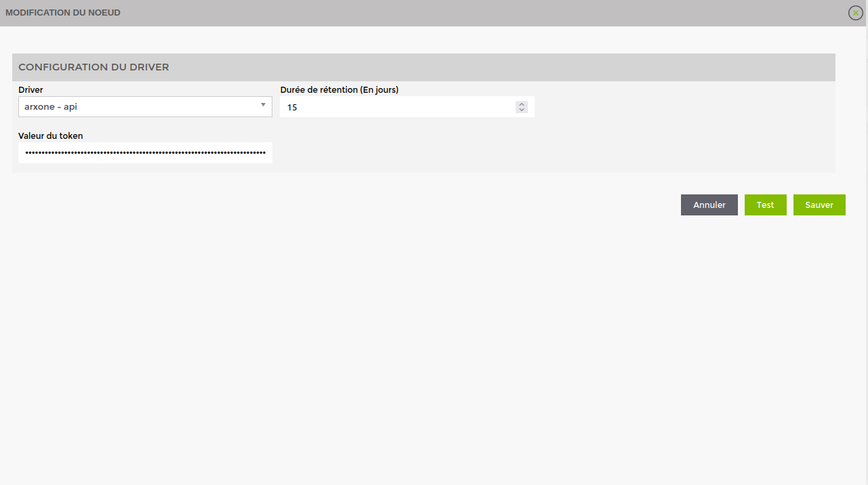Image resolution: width=868 pixels, height=485 pixels.
Task: Click the Valeur du token label
Action: [x=51, y=136]
